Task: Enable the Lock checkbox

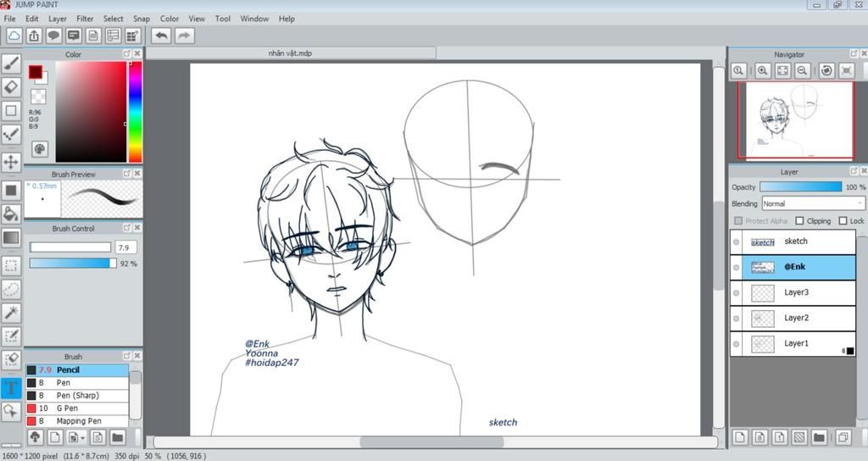Action: pos(843,221)
